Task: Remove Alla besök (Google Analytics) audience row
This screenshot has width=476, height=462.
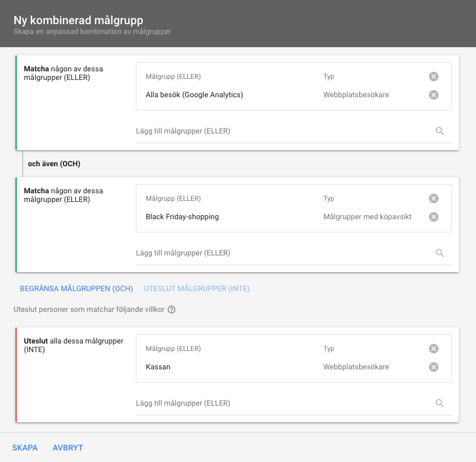Action: tap(433, 95)
